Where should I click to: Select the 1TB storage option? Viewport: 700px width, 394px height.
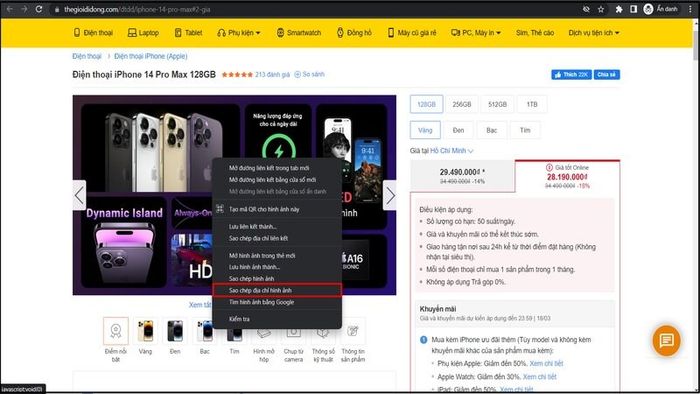(532, 104)
